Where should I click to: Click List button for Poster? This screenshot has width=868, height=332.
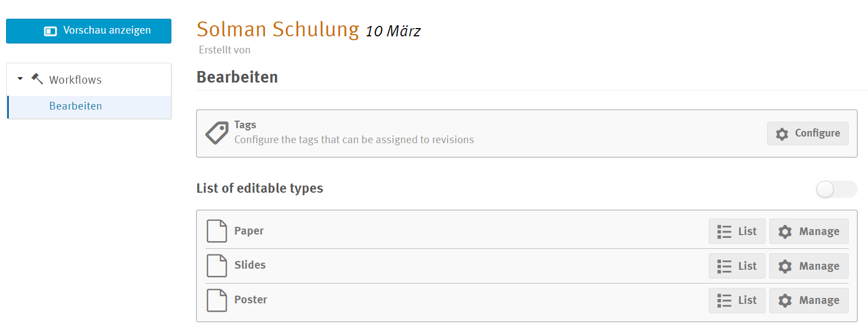737,301
